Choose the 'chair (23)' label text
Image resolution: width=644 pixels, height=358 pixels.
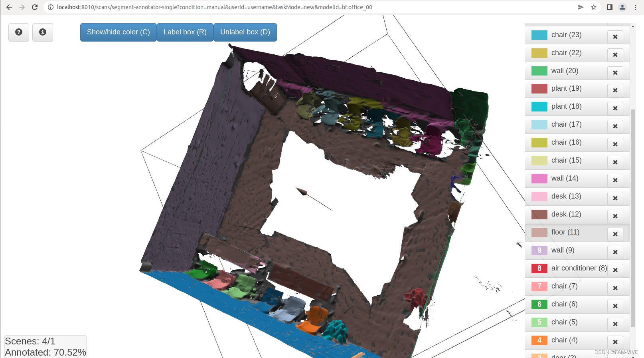[566, 35]
